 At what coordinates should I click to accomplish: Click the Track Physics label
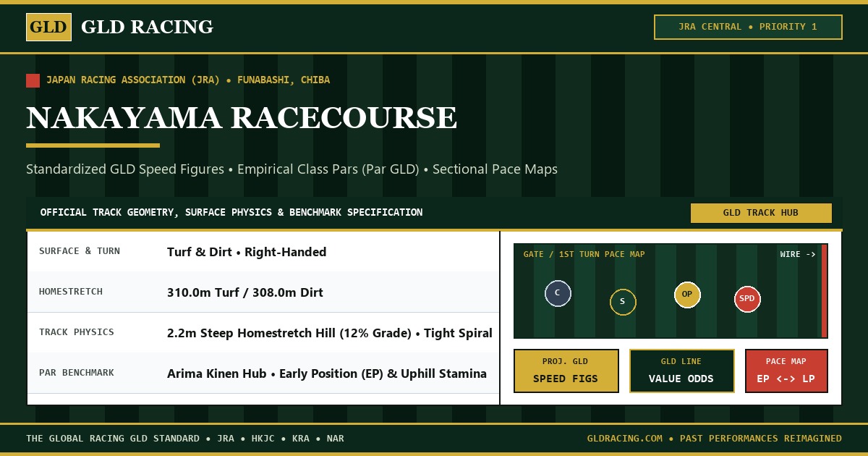click(x=77, y=332)
